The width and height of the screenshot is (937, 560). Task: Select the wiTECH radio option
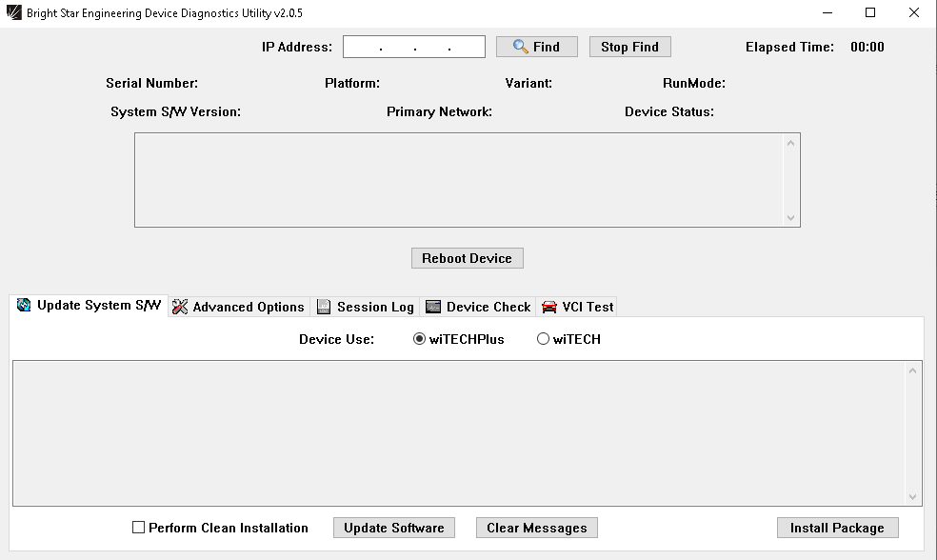[544, 339]
